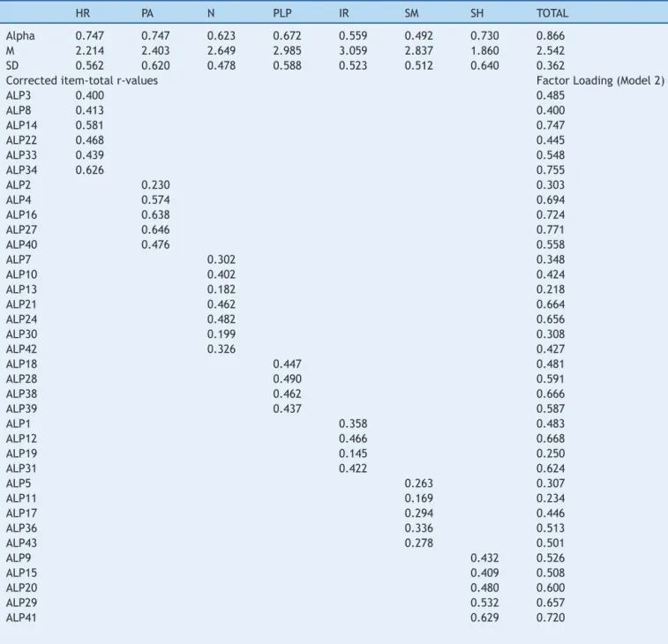This screenshot has width=668, height=644.
Task: Select the ALP33 row label
Action: [21, 155]
